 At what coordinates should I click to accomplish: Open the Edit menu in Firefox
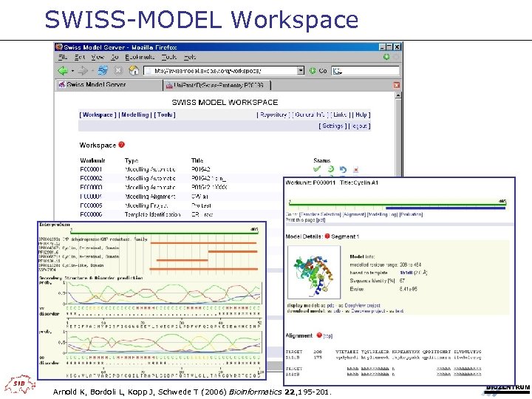tap(80, 57)
